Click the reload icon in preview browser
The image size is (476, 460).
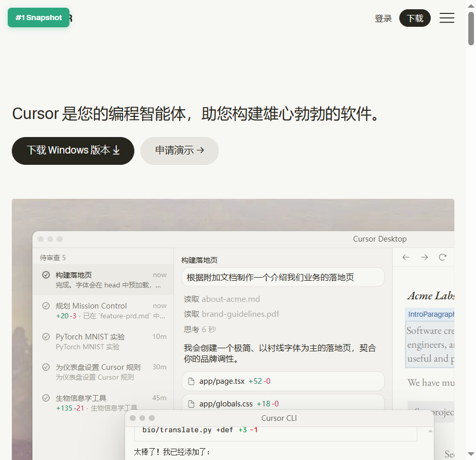(x=443, y=258)
